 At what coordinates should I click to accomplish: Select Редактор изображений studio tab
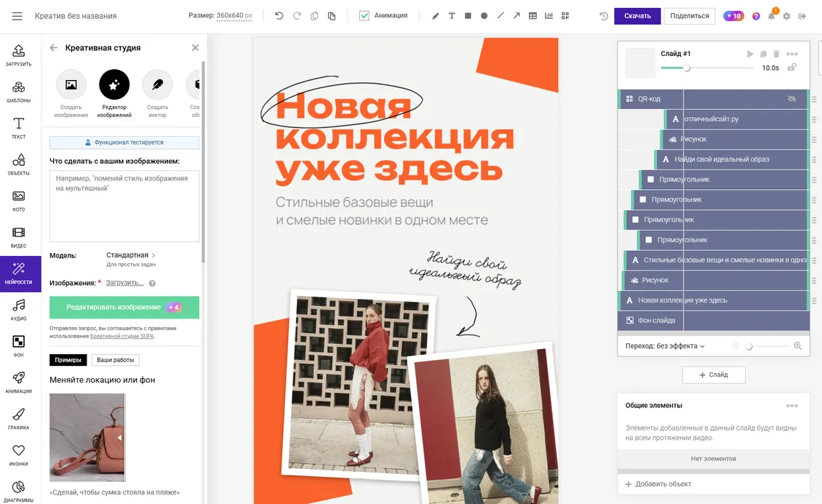tap(114, 93)
